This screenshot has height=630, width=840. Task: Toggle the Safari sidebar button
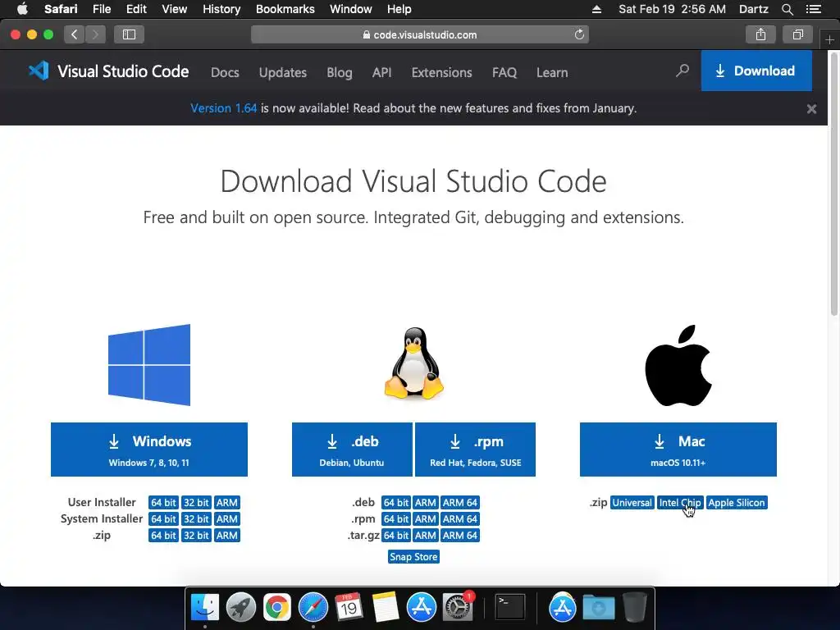pos(129,34)
